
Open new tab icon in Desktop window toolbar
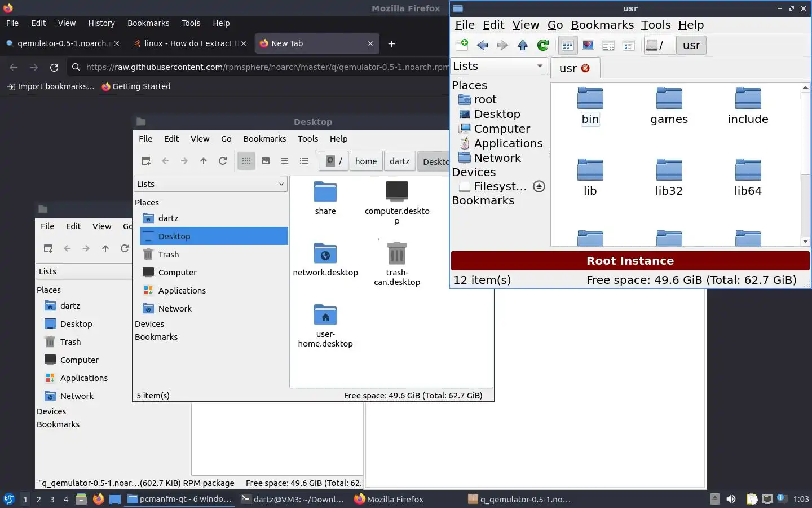tap(146, 161)
